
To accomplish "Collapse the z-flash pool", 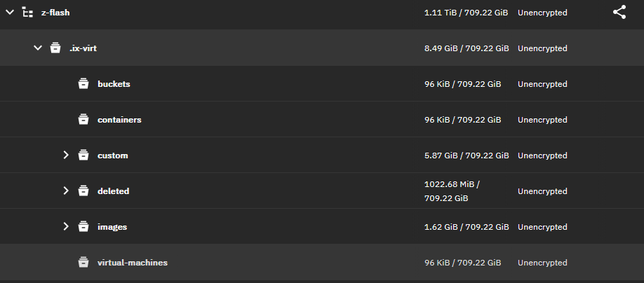I will pos(9,13).
